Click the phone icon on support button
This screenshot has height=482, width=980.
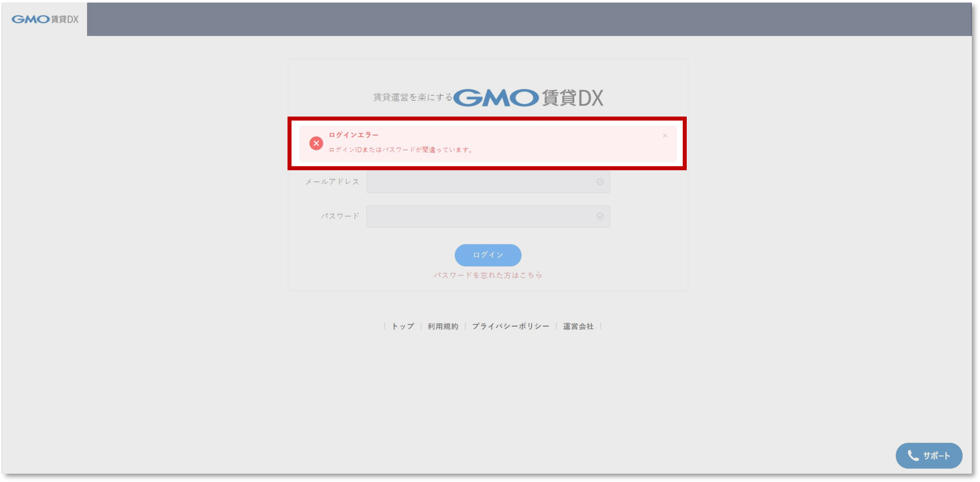(913, 455)
